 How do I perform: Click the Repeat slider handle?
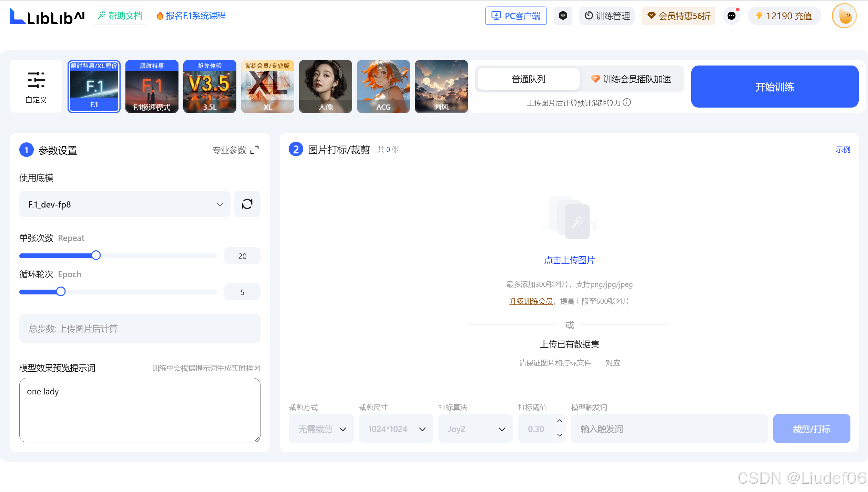pyautogui.click(x=96, y=255)
